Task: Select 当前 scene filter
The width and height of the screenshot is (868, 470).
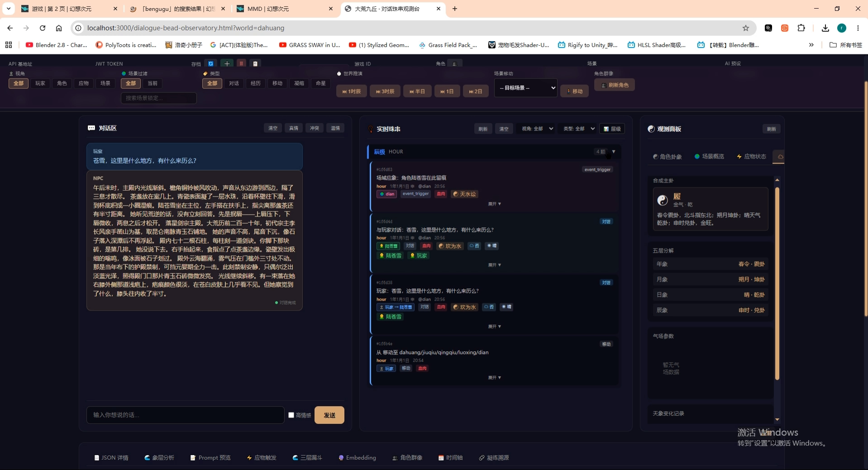Action: (x=153, y=83)
